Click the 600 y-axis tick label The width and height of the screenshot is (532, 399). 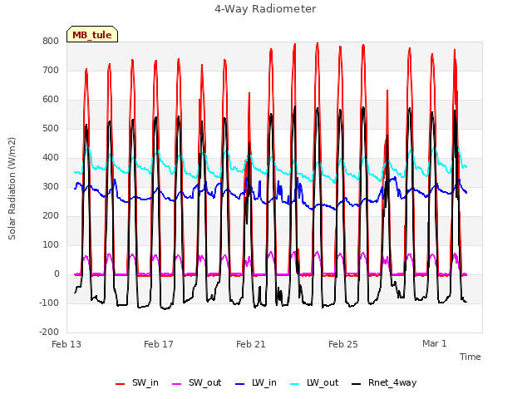point(51,100)
